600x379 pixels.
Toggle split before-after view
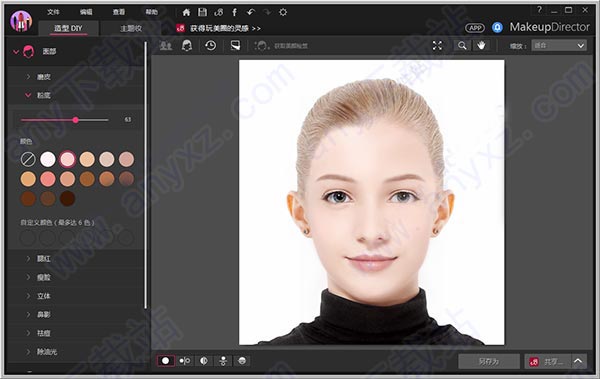[204, 361]
